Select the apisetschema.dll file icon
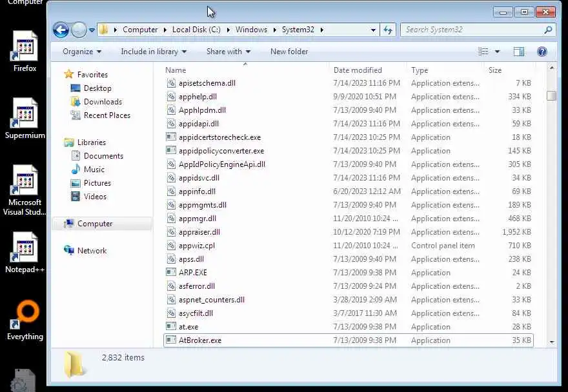Screen dimensions: 568x392 pos(171,83)
